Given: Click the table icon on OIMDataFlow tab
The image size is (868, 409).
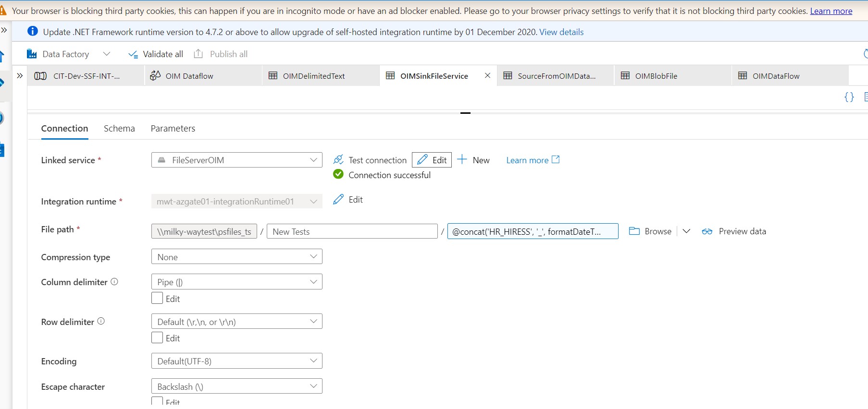Looking at the screenshot, I should (x=743, y=75).
